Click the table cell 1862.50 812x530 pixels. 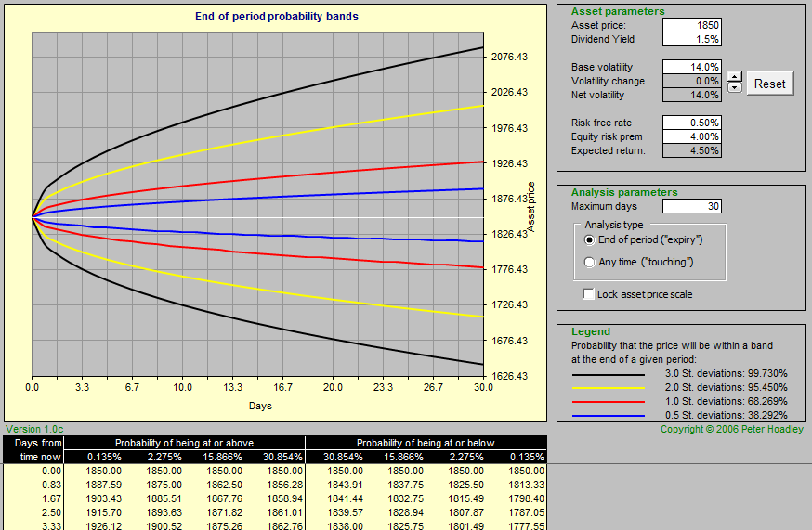click(x=224, y=485)
